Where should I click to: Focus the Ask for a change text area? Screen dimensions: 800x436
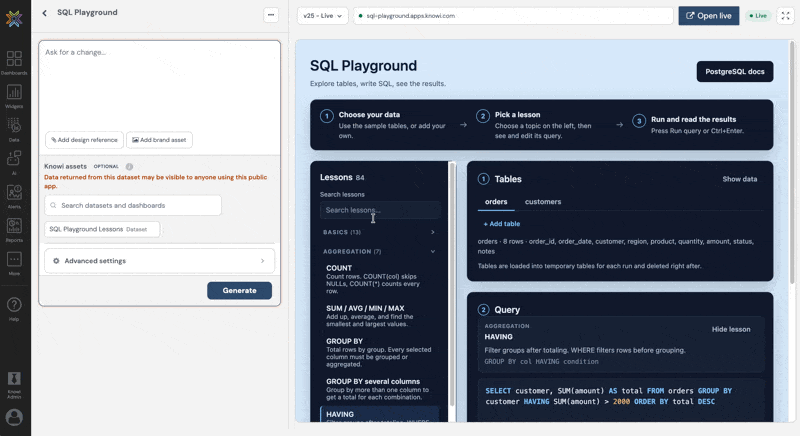click(159, 87)
